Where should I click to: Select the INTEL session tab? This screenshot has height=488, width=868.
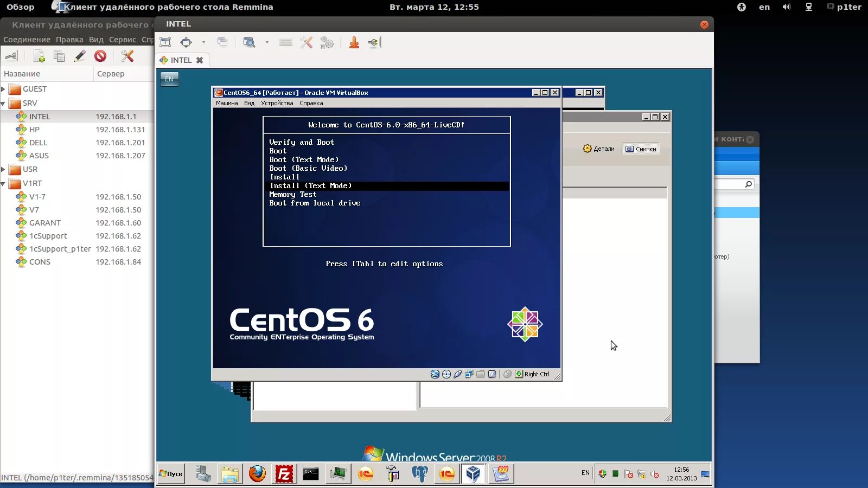click(x=181, y=60)
